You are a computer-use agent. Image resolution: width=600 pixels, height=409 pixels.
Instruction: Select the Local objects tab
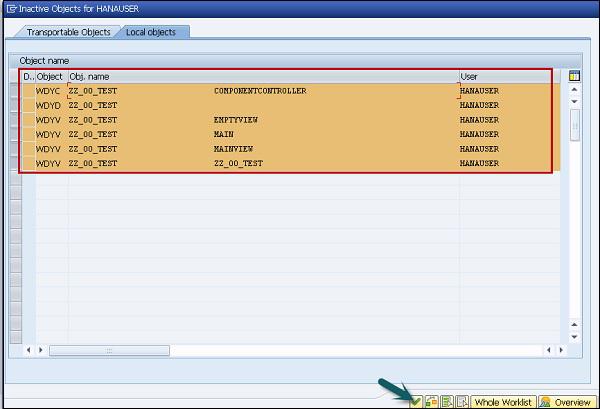click(150, 32)
